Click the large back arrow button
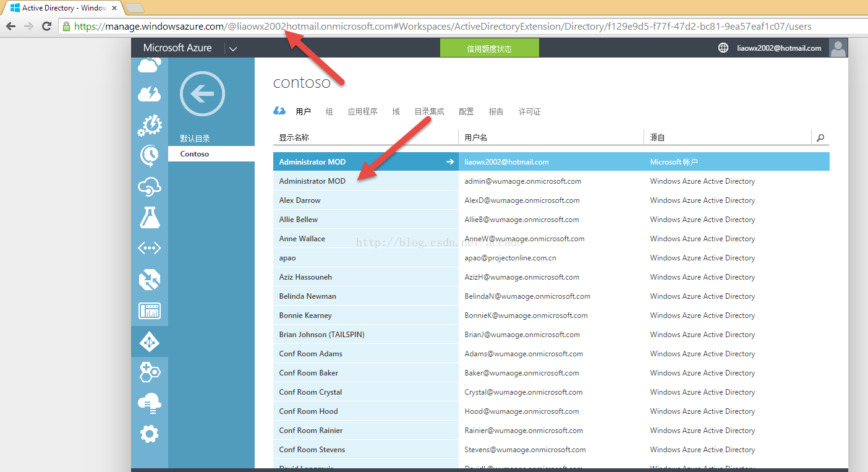Image resolution: width=868 pixels, height=472 pixels. point(202,94)
